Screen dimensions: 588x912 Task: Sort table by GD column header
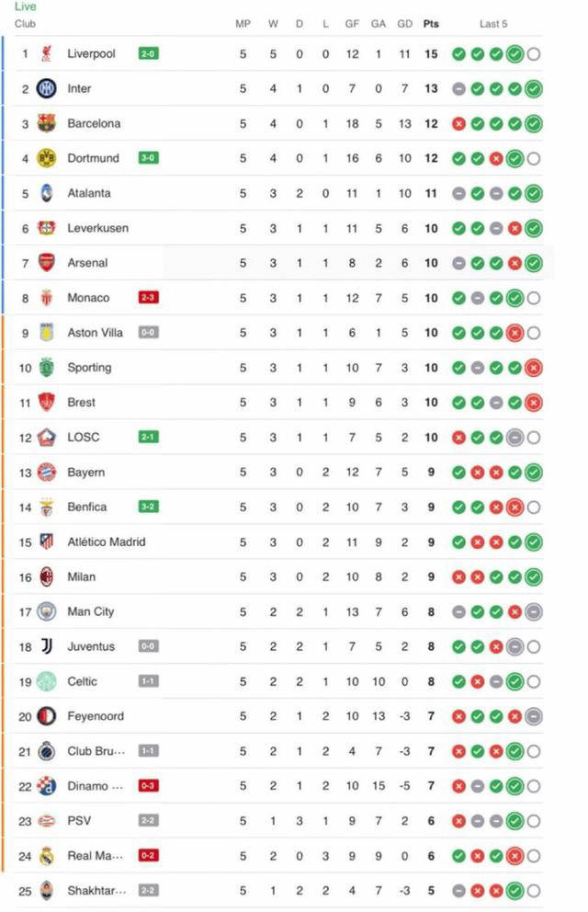click(x=405, y=24)
